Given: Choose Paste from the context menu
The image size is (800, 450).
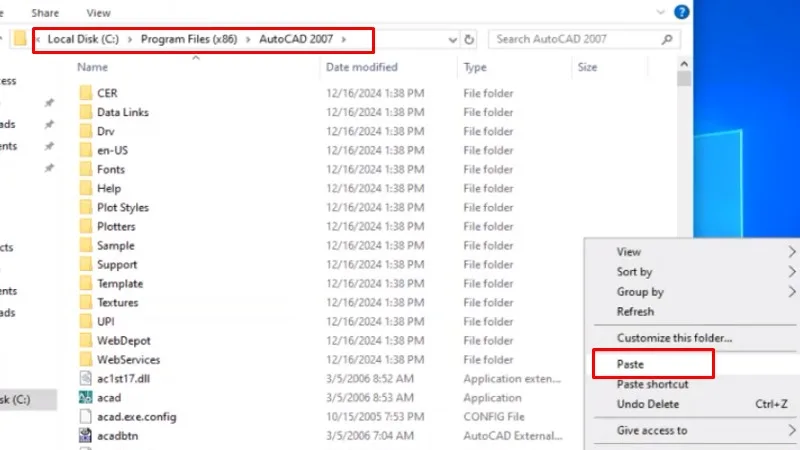Looking at the screenshot, I should (631, 365).
